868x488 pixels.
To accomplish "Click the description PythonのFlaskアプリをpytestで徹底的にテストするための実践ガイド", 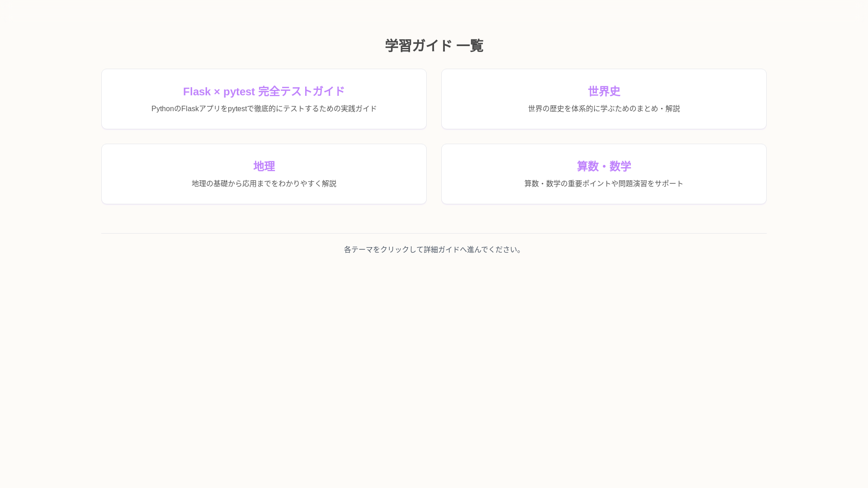I will point(264,108).
